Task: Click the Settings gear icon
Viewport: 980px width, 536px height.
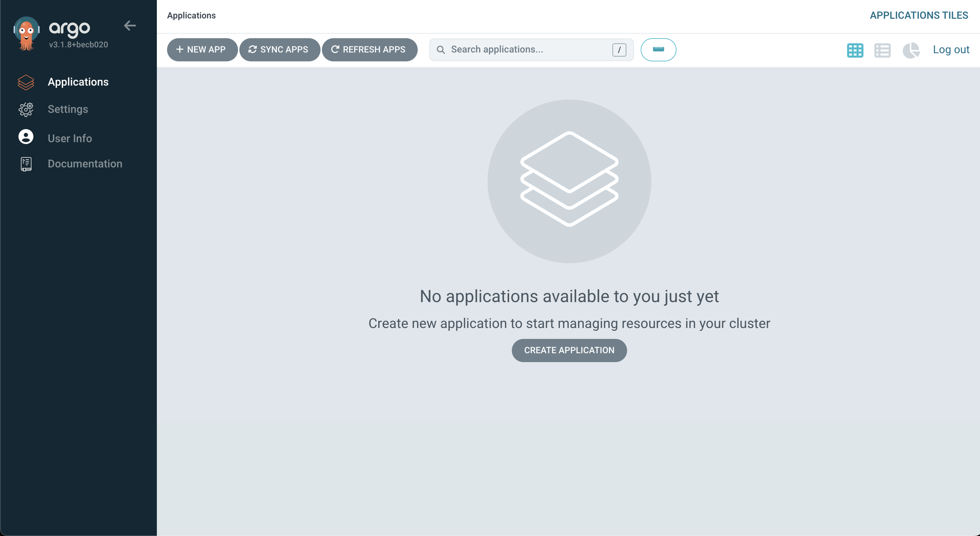Action: (x=26, y=109)
